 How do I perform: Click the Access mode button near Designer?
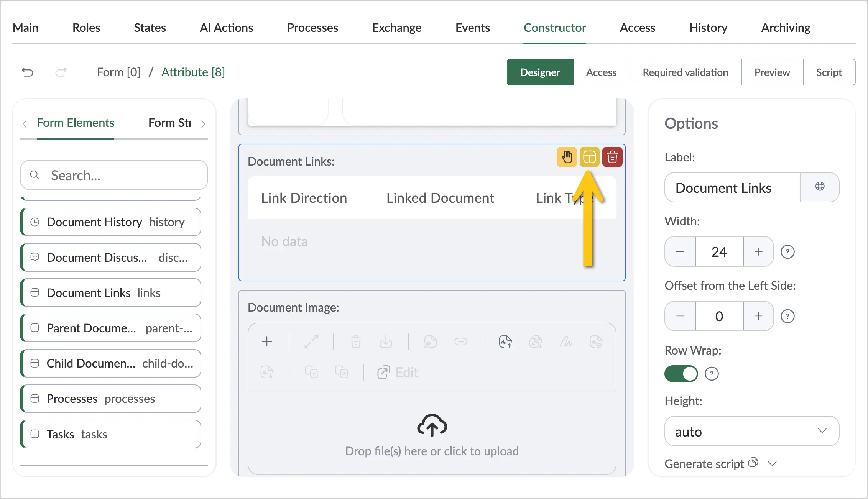(x=601, y=72)
